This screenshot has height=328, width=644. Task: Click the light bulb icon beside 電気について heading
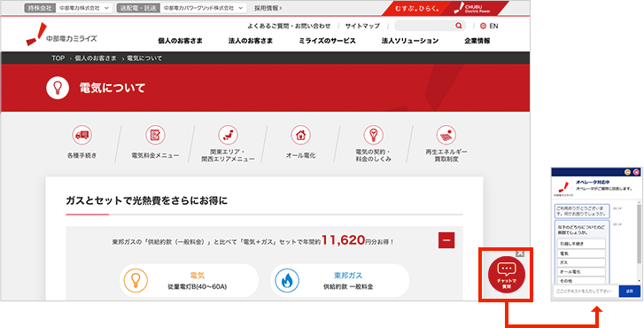(x=57, y=88)
